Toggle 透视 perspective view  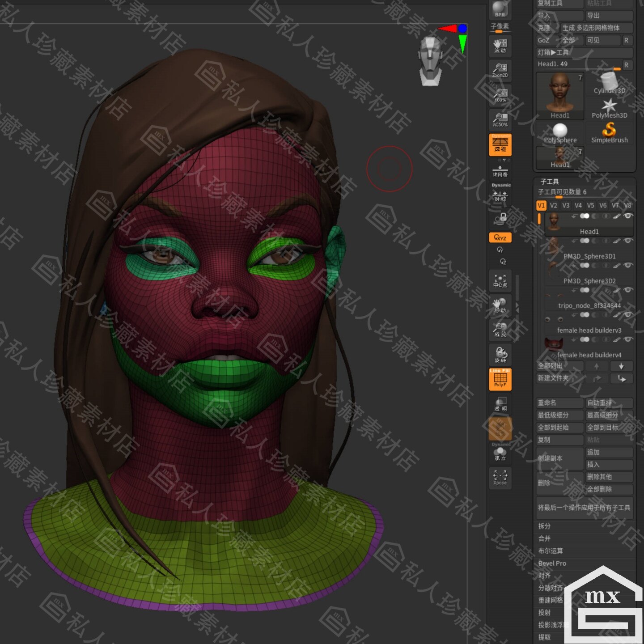(500, 144)
